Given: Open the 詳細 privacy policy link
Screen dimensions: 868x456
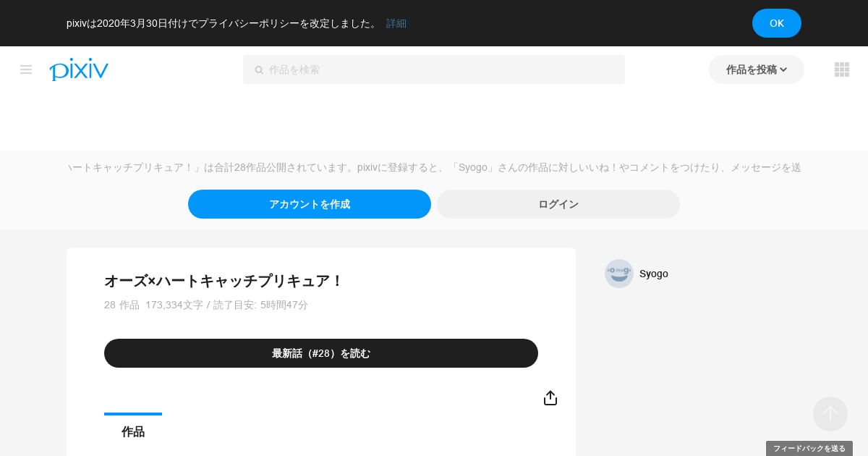Looking at the screenshot, I should tap(396, 23).
